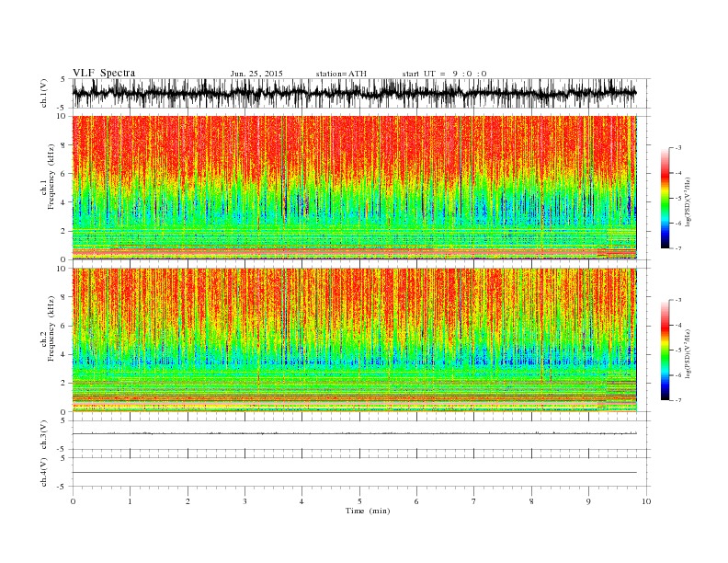This screenshot has width=728, height=563.
Task: Click time axis tick label "7"
Action: (x=474, y=501)
